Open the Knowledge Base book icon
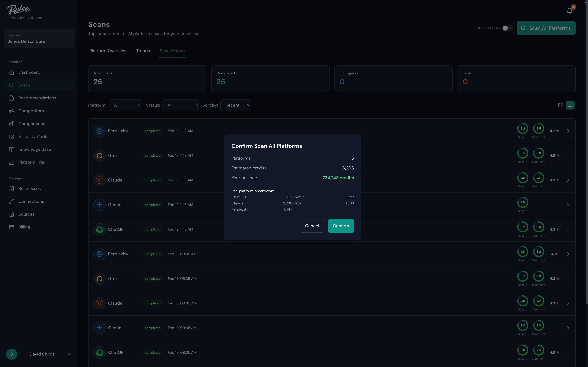This screenshot has height=367, width=588. [12, 149]
